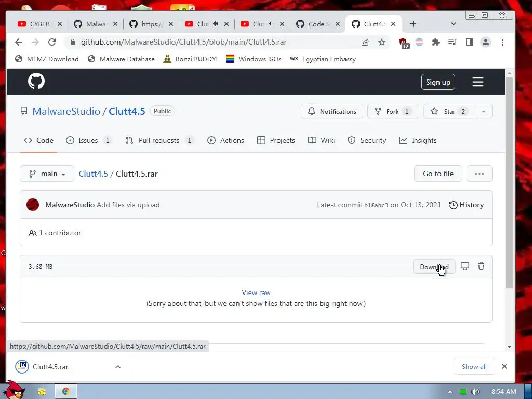532x399 pixels.
Task: Star the Clutt4.5 repository
Action: tap(449, 111)
